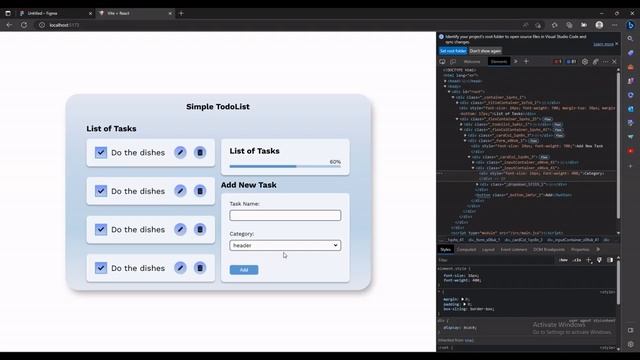640x360 pixels.
Task: Expand the dropdown div node in DOM tree
Action: [x=477, y=184]
